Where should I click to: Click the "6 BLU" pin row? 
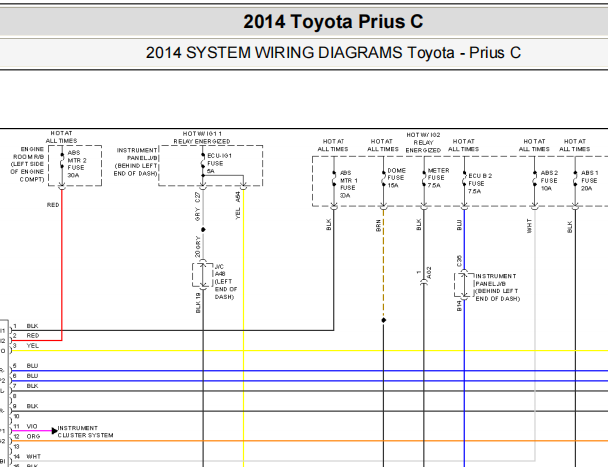[x=26, y=376]
